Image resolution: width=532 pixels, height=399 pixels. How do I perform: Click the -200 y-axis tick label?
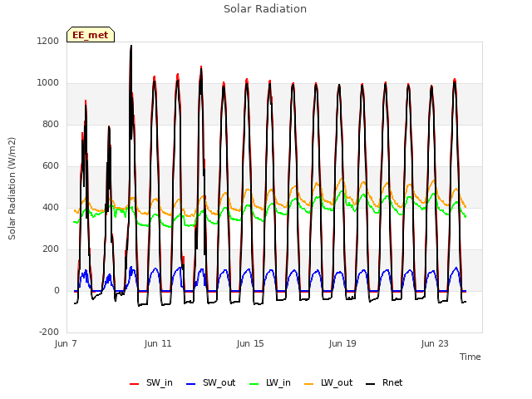pos(49,332)
